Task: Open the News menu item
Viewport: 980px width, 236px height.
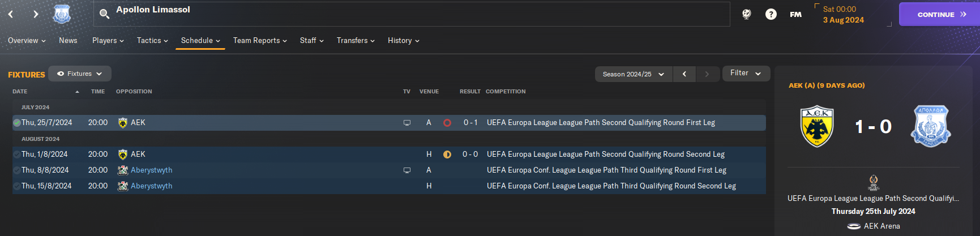Action: pos(68,41)
